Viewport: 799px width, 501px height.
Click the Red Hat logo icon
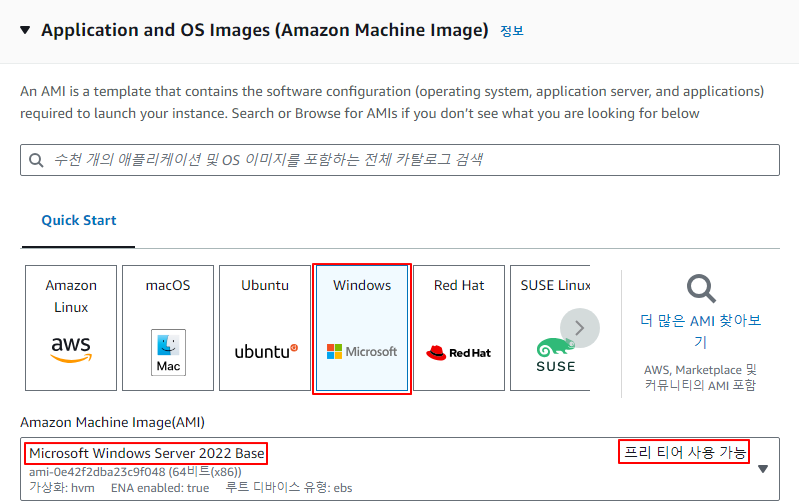459,352
